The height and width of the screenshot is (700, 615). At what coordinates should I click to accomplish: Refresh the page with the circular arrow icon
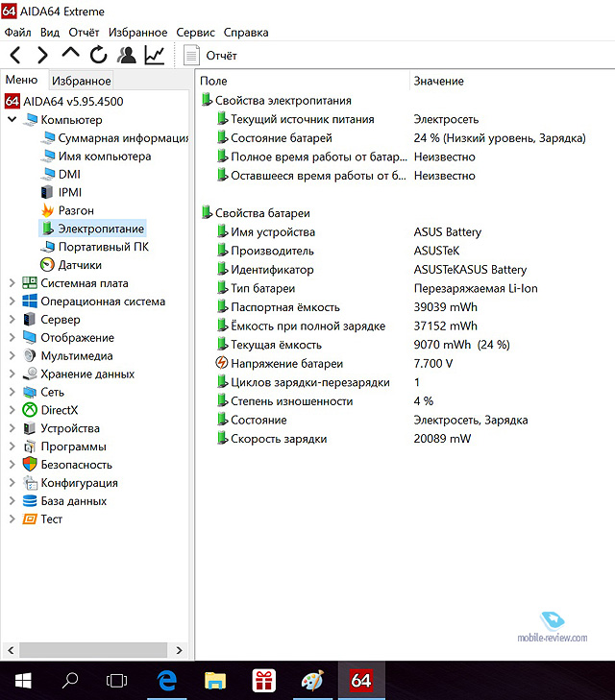[98, 55]
